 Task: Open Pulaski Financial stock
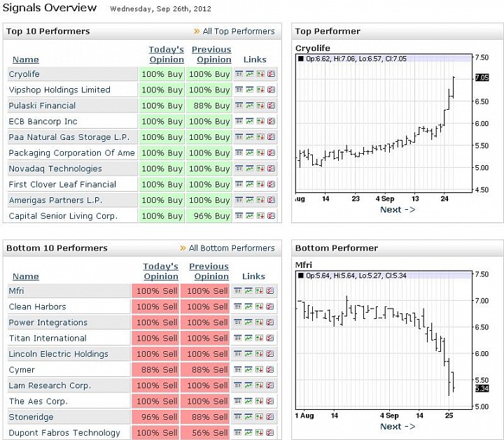click(42, 106)
